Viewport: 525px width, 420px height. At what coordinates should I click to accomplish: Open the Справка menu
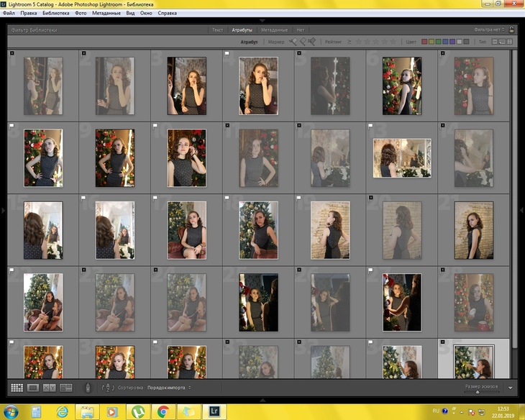coord(167,13)
